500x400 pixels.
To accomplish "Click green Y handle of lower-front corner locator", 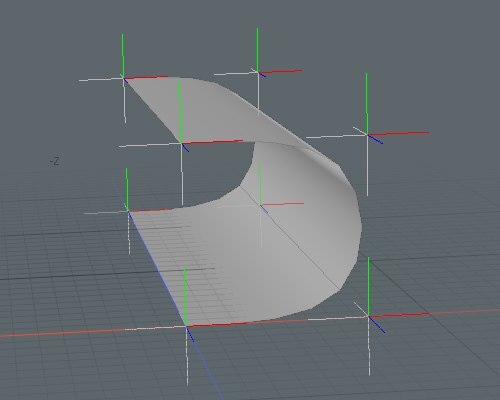I will pos(185,297).
